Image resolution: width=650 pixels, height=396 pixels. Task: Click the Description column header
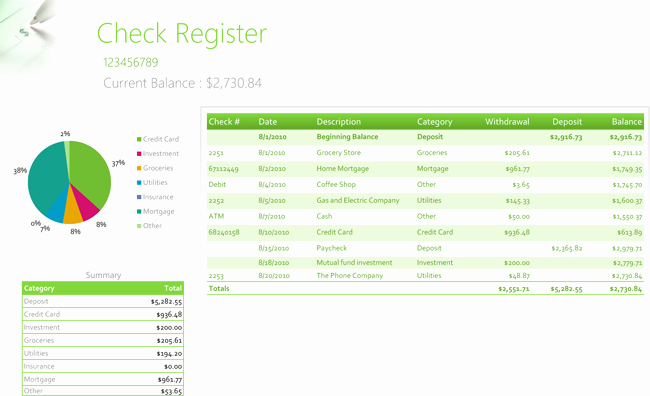point(339,122)
